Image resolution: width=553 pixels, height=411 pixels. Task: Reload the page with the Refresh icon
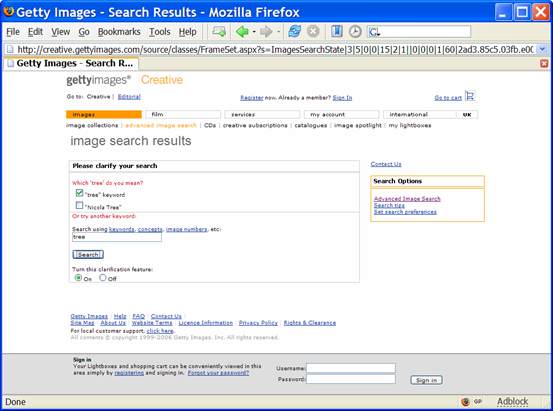click(294, 31)
